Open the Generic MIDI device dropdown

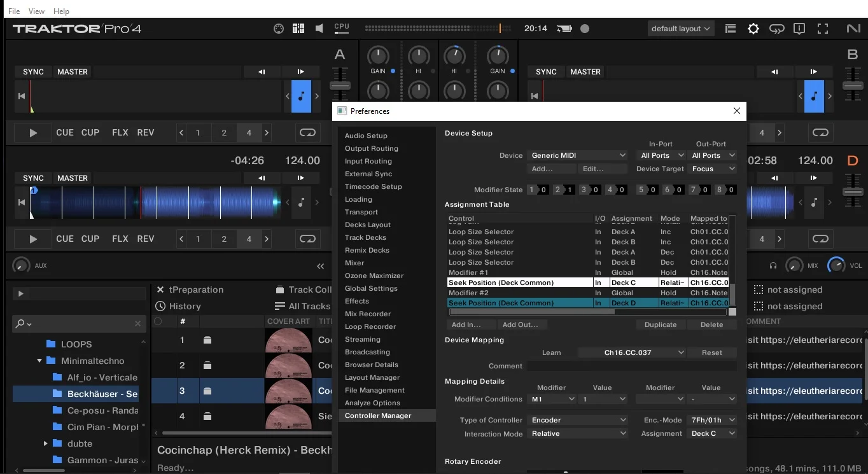pos(578,155)
